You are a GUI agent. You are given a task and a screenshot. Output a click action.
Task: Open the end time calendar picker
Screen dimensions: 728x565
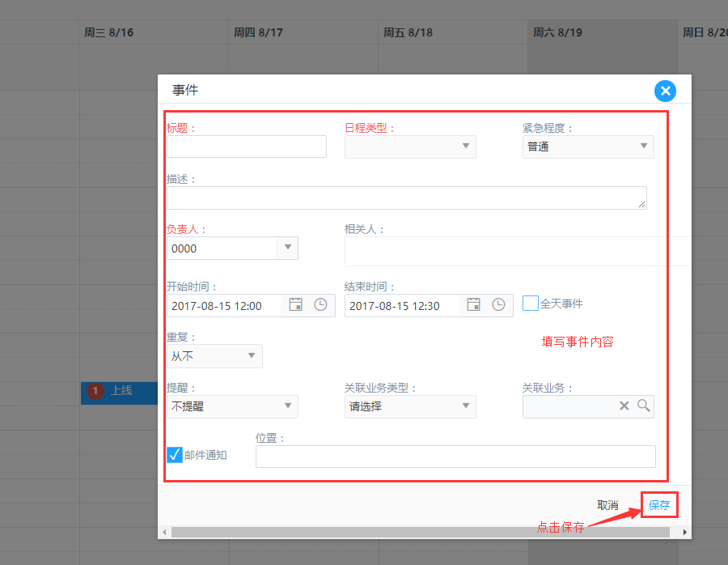474,305
